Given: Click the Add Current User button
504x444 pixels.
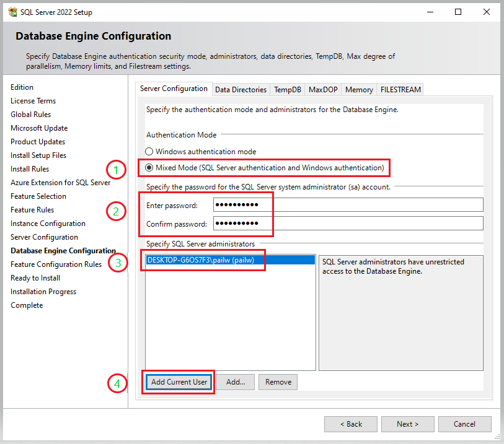Looking at the screenshot, I should (179, 382).
